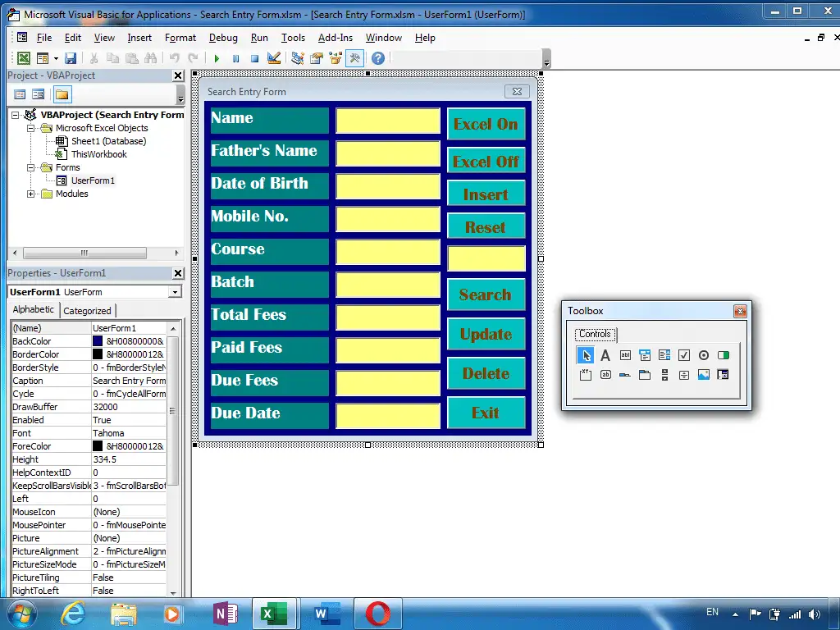This screenshot has width=840, height=630.
Task: Select the TextBox tool in Toolbox
Action: tap(625, 354)
